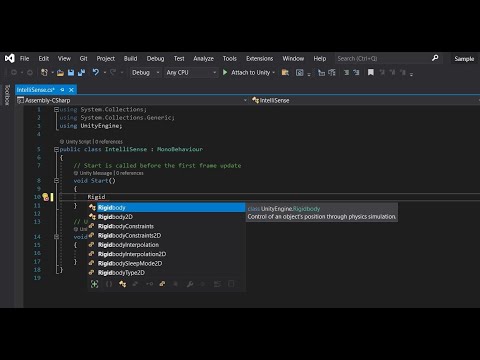The image size is (480, 360).
Task: Open the Attach to Unity dropdown arrow
Action: coord(274,72)
